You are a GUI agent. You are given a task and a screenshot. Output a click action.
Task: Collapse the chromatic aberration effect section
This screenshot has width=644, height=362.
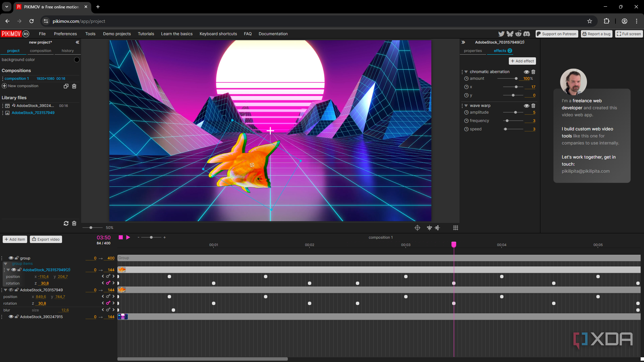coord(466,72)
